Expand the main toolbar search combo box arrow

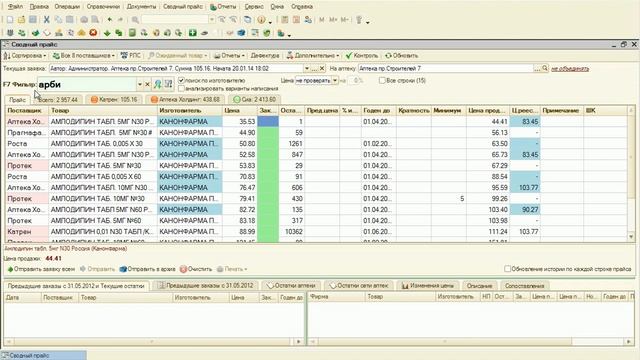pyautogui.click(x=211, y=20)
